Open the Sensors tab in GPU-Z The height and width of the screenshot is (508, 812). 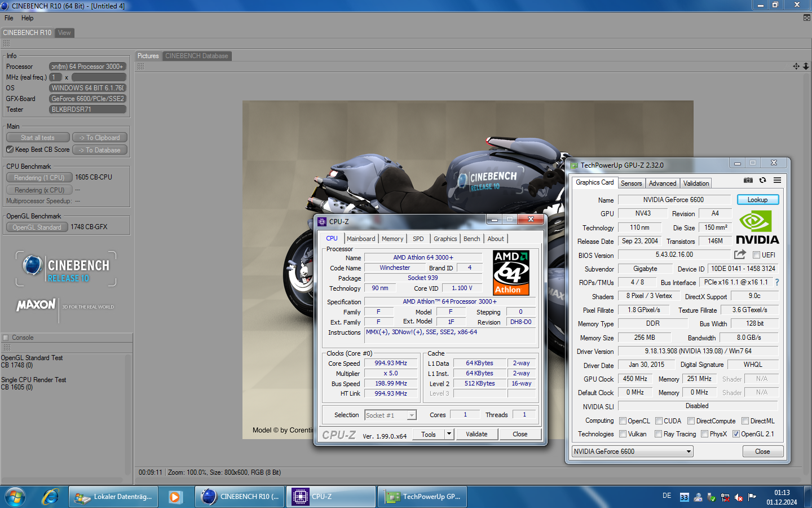click(x=631, y=183)
